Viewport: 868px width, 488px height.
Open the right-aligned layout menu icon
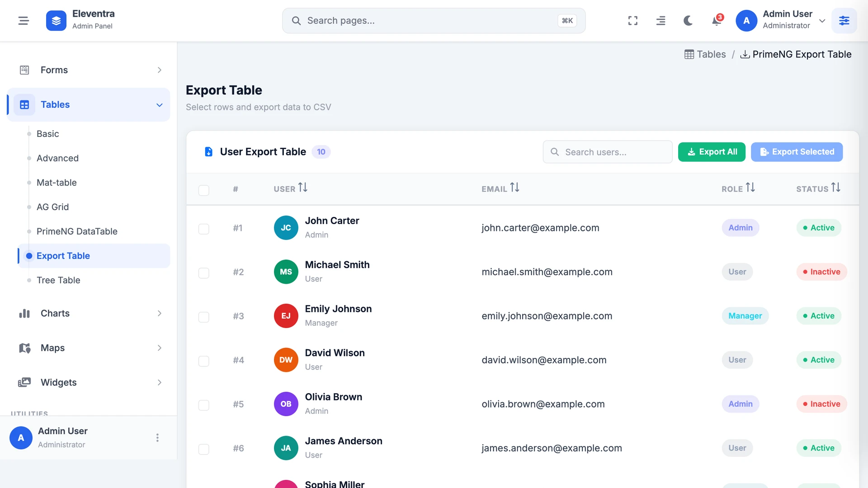point(660,21)
